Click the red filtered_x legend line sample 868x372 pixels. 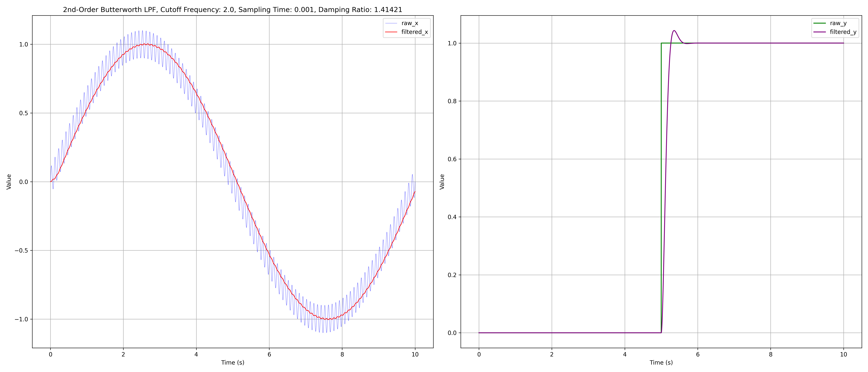[x=391, y=32]
